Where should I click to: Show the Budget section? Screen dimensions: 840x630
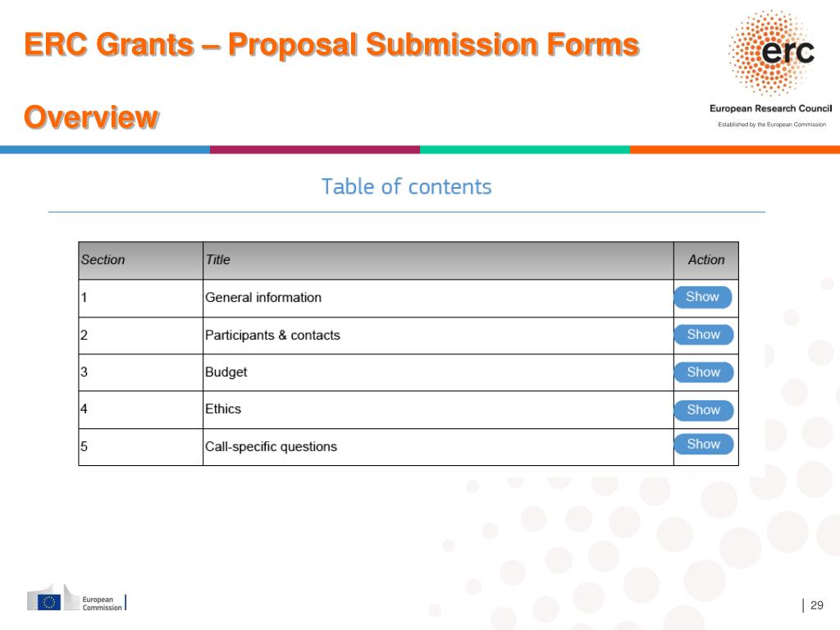703,372
